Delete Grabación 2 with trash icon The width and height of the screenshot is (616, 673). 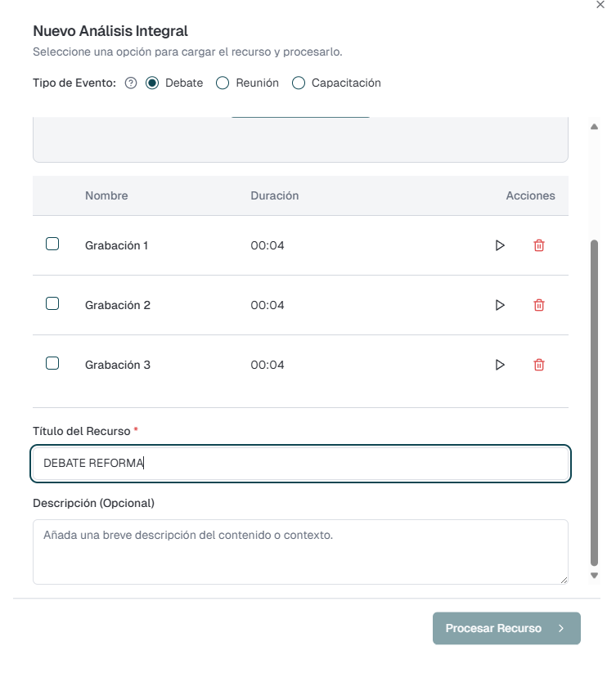coord(538,305)
